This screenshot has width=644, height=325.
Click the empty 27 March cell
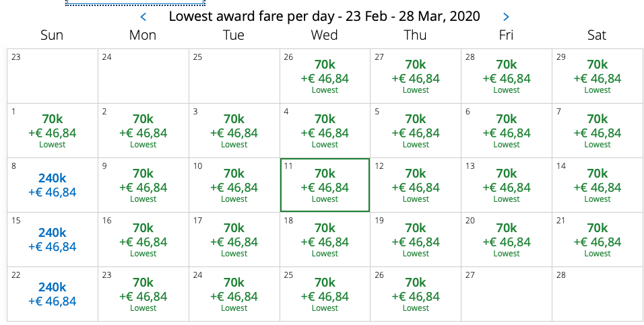pyautogui.click(x=507, y=294)
